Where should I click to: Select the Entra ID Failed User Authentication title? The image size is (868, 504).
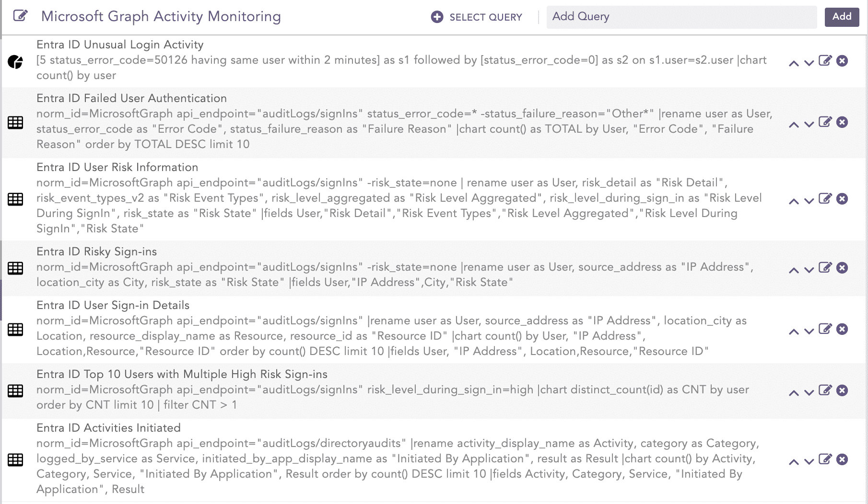click(x=131, y=98)
